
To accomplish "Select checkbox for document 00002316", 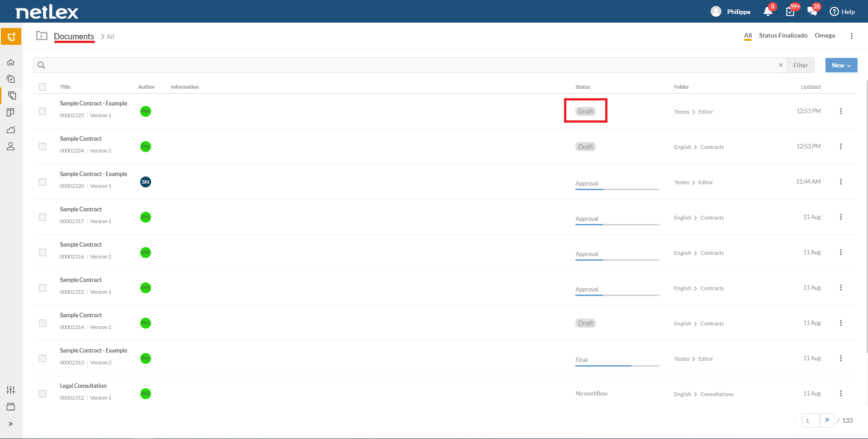I will [43, 253].
